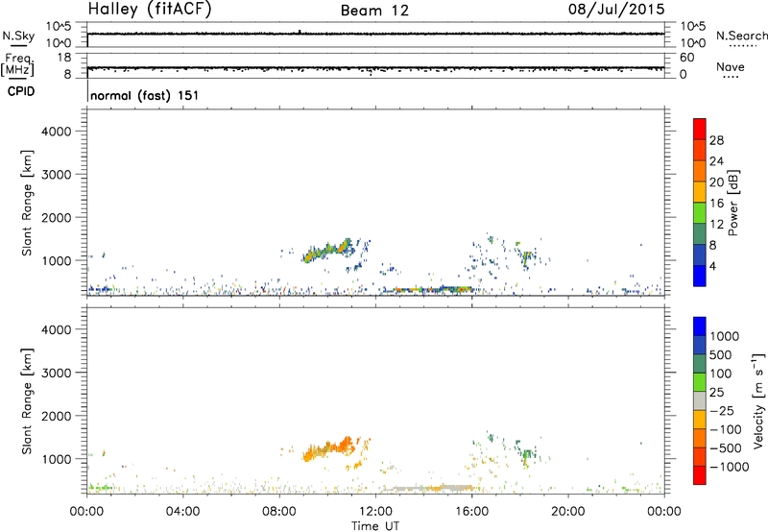The image size is (768, 532).
Task: Click the '4' label on the Power colorbar
Action: tap(713, 266)
